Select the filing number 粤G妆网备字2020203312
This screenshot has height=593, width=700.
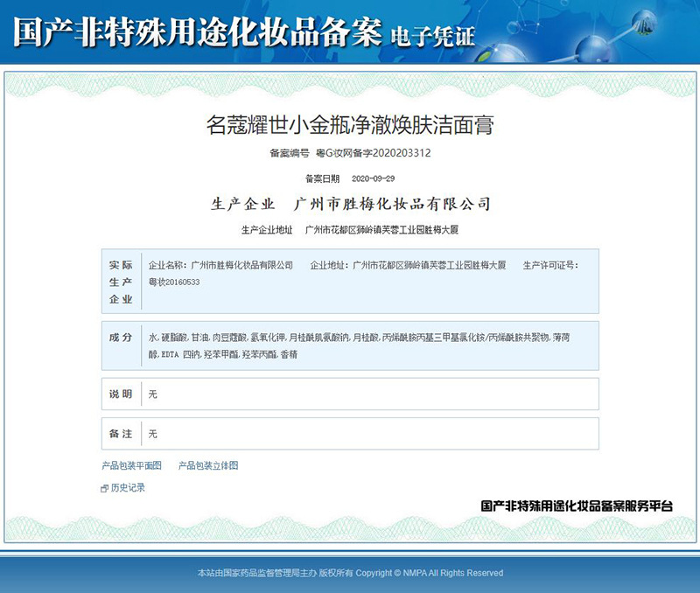pyautogui.click(x=374, y=153)
